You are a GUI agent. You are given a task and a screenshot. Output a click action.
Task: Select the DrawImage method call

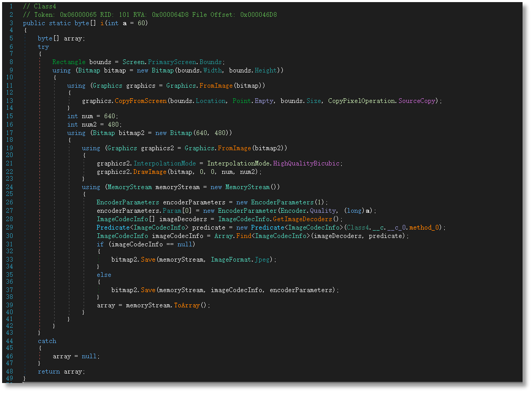point(150,172)
